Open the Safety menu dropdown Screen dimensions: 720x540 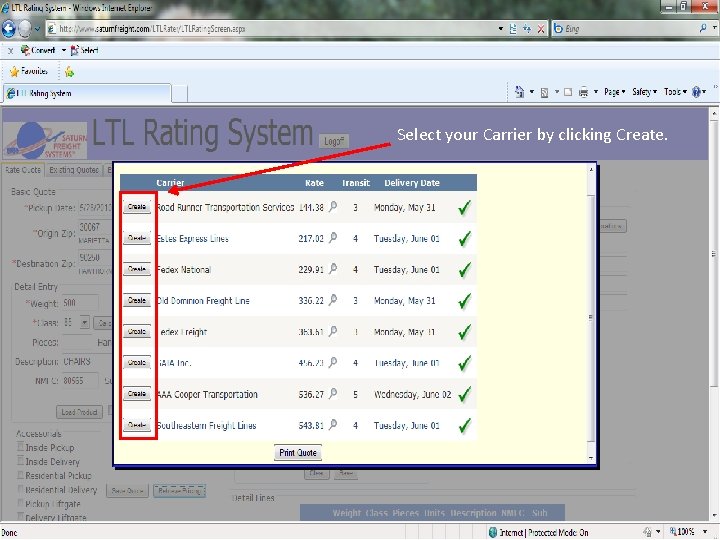tap(644, 92)
